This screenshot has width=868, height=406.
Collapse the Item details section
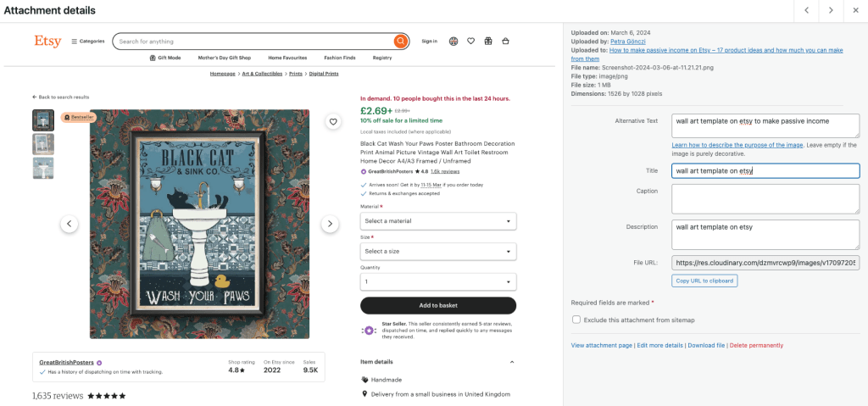511,362
